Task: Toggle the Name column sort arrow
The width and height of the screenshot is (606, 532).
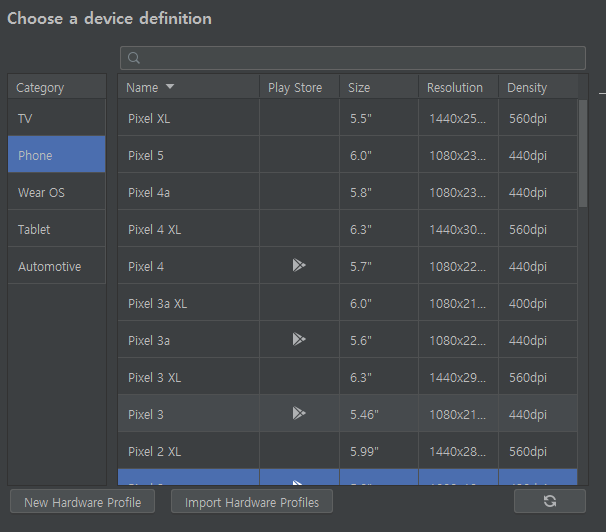Action: [x=170, y=87]
